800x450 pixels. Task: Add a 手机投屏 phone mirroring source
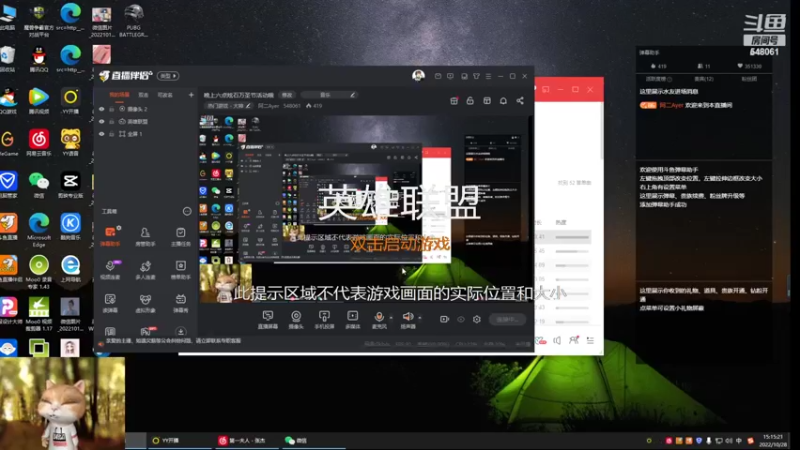coord(324,319)
